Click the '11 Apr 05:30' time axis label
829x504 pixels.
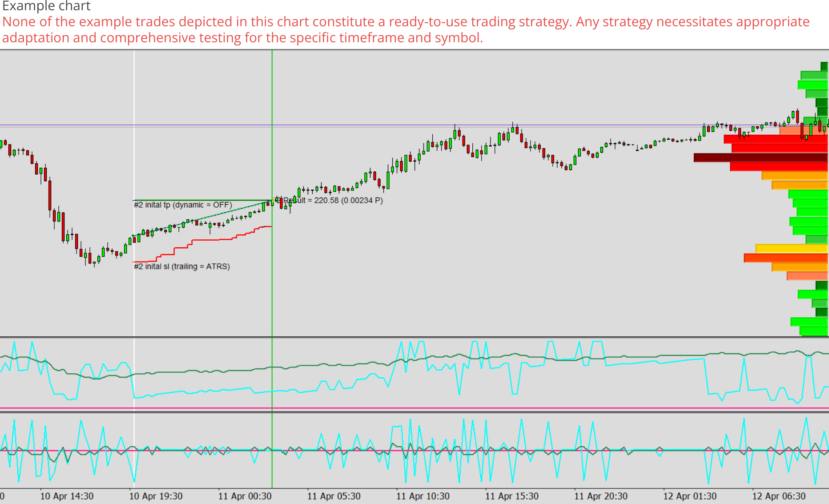(x=334, y=496)
